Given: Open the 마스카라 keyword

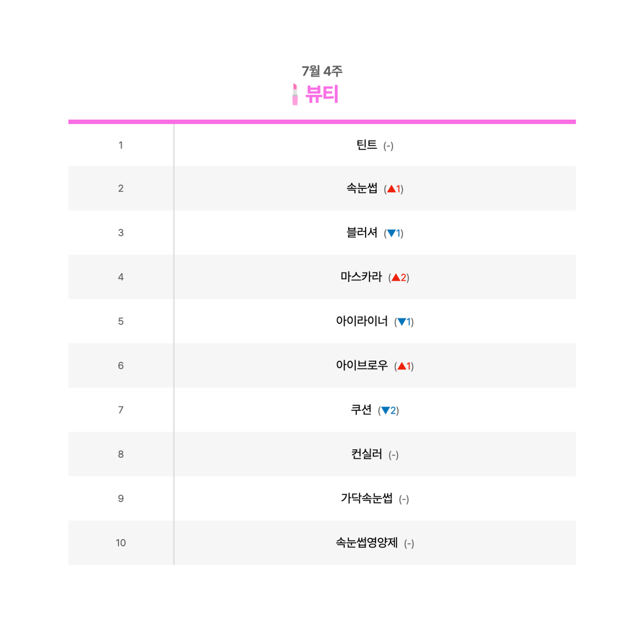Looking at the screenshot, I should tap(361, 277).
